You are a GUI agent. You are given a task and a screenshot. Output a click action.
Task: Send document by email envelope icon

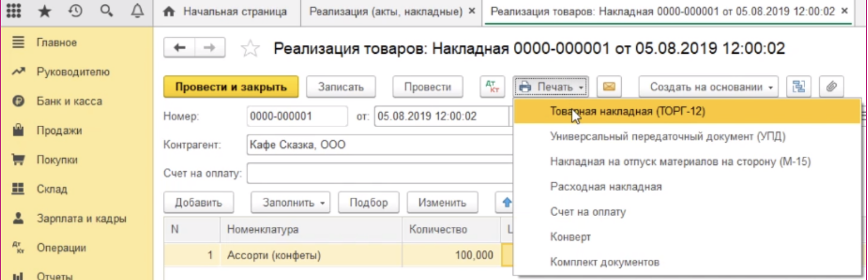coord(609,87)
